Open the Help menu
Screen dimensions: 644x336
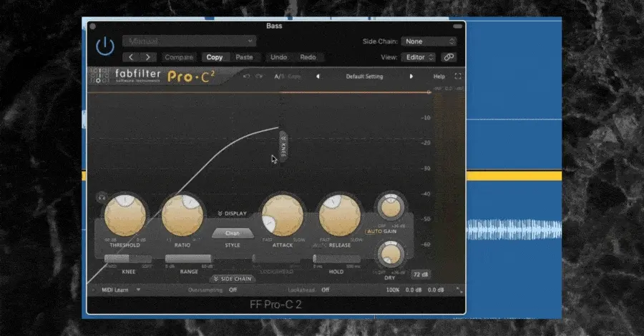[x=439, y=76]
